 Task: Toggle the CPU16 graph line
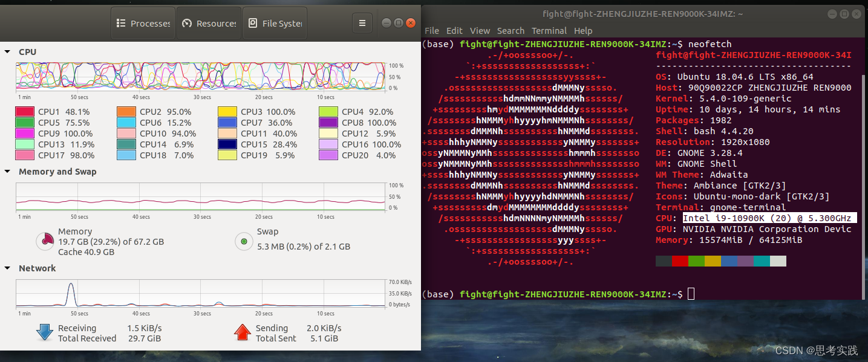pyautogui.click(x=327, y=144)
